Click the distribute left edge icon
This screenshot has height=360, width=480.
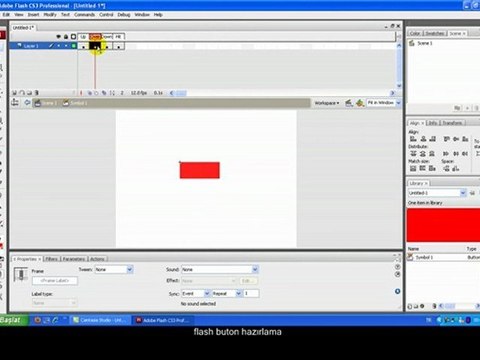pyautogui.click(x=446, y=154)
